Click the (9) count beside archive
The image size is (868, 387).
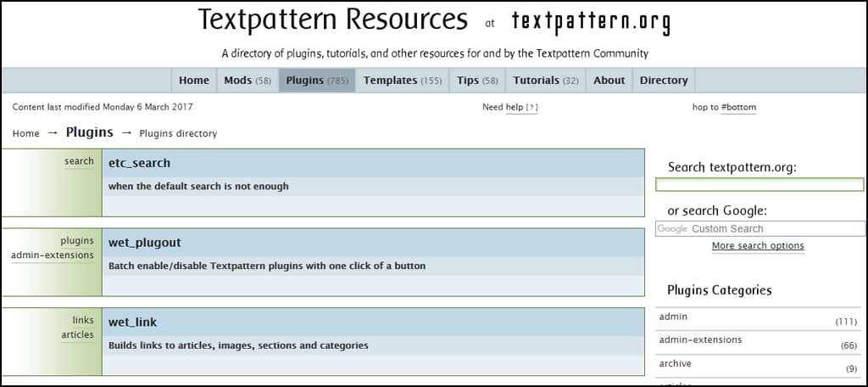[x=851, y=368]
